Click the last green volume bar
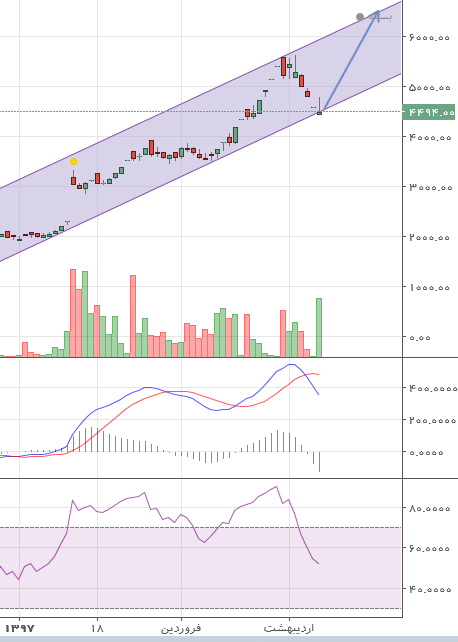Image resolution: width=458 pixels, height=642 pixels. click(x=319, y=328)
